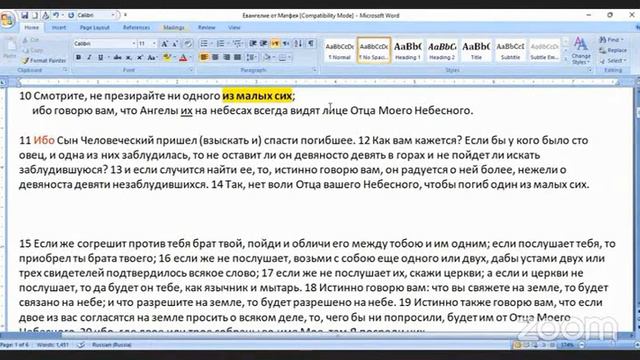The image size is (640, 360).
Task: Switch to the Insert tab
Action: click(x=59, y=28)
